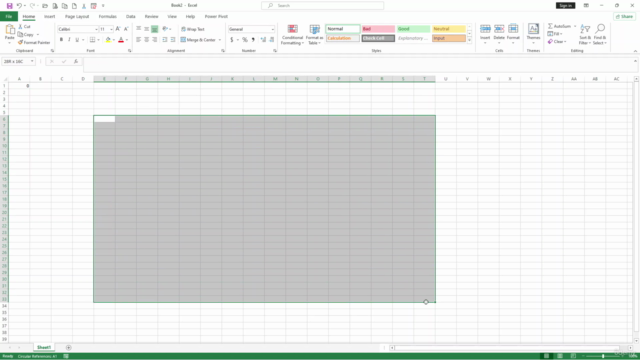The image size is (640, 360).
Task: Toggle Middle Align vertical alignment
Action: pyautogui.click(x=147, y=29)
